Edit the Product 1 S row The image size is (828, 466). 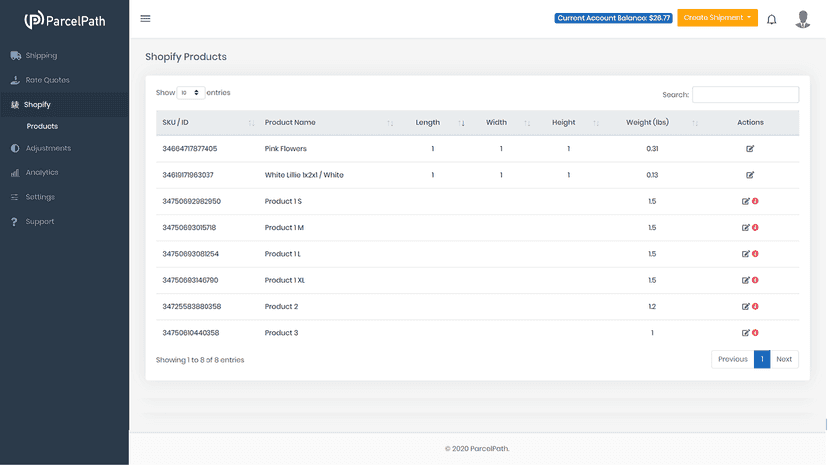pos(746,201)
